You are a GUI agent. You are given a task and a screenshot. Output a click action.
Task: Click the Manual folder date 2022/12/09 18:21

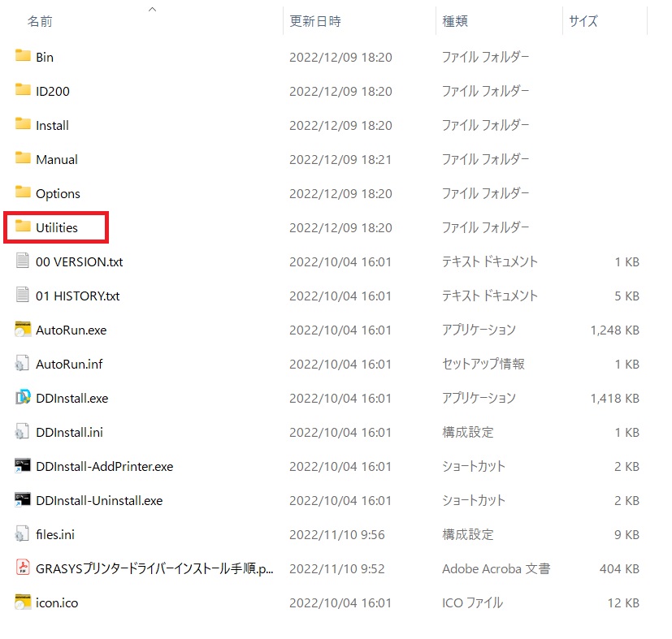[x=340, y=160]
